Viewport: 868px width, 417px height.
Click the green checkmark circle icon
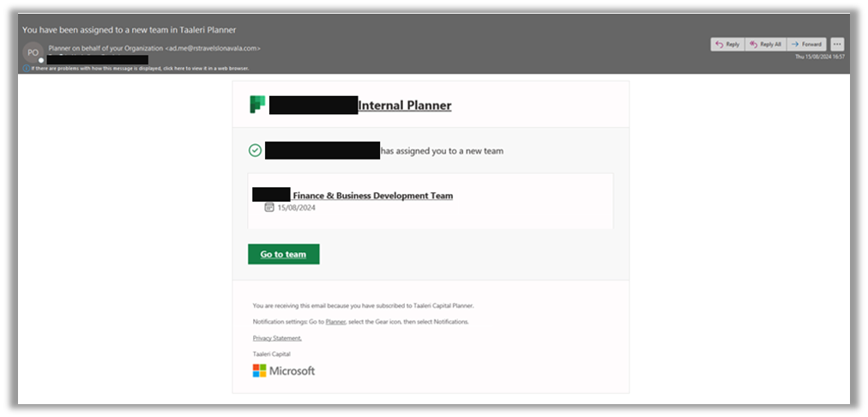click(x=255, y=151)
